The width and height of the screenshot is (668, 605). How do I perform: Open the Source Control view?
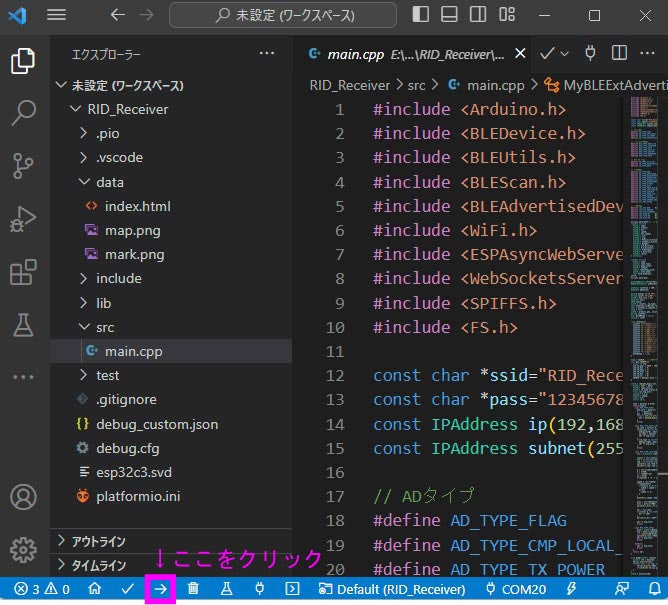[23, 166]
